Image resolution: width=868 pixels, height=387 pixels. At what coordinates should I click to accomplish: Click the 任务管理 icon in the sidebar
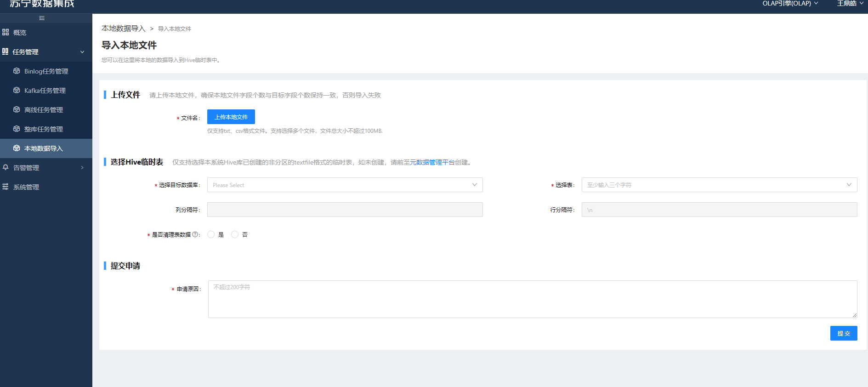click(5, 51)
